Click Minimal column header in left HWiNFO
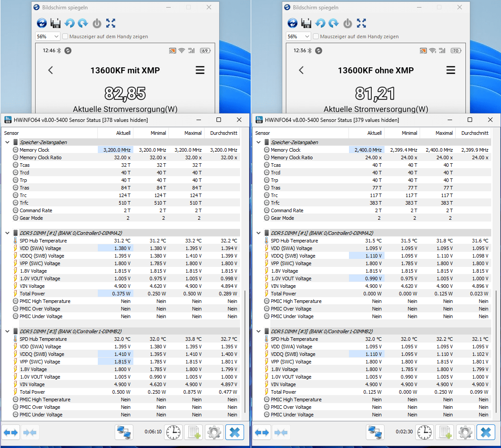The image size is (501, 448). [x=151, y=133]
